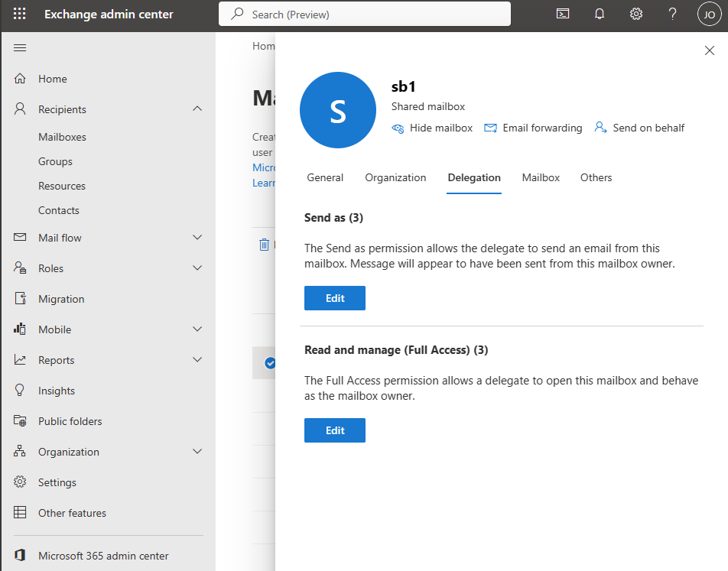728x571 pixels.
Task: Click the Recipients person icon
Action: pos(20,109)
